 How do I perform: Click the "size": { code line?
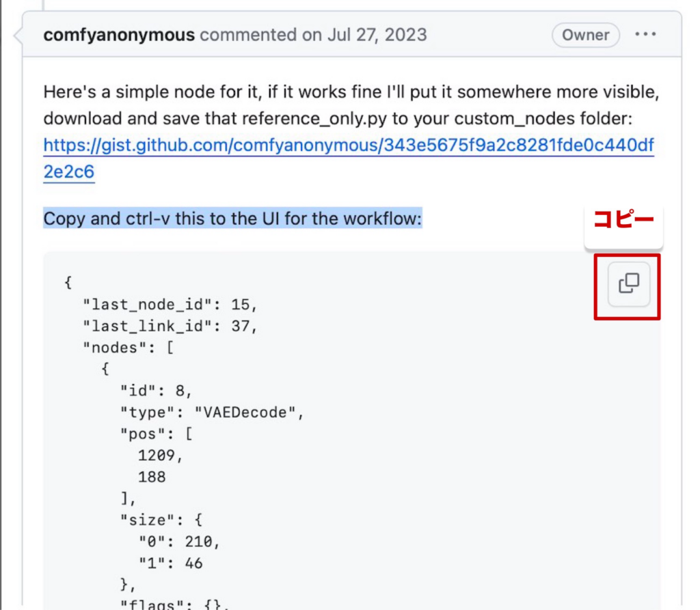161,521
